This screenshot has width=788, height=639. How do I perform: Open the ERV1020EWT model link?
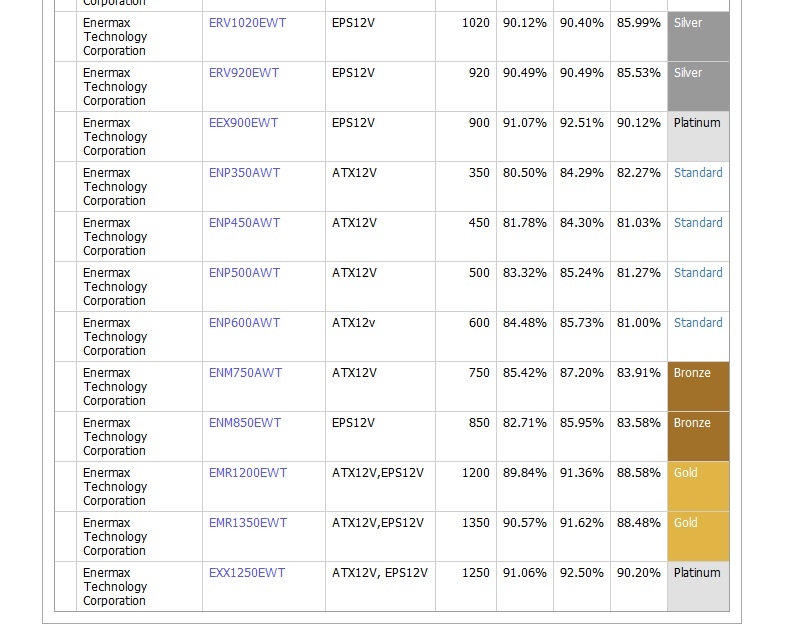[247, 23]
